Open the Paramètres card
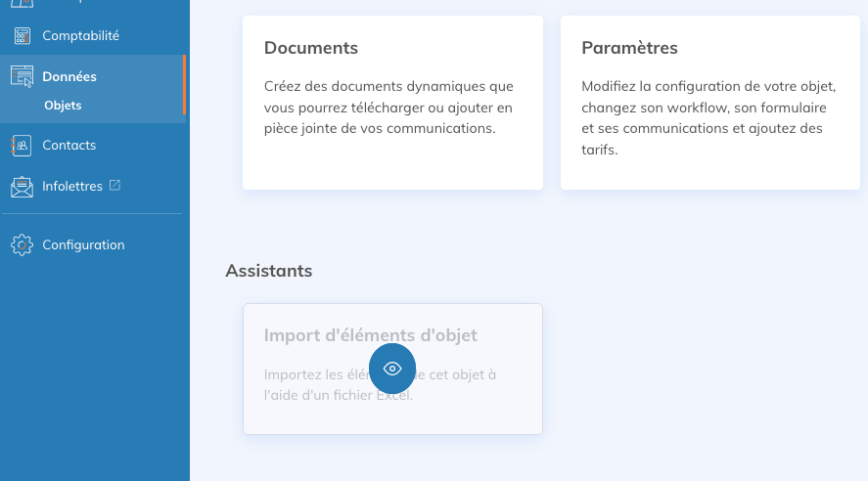The height and width of the screenshot is (481, 868). click(710, 103)
